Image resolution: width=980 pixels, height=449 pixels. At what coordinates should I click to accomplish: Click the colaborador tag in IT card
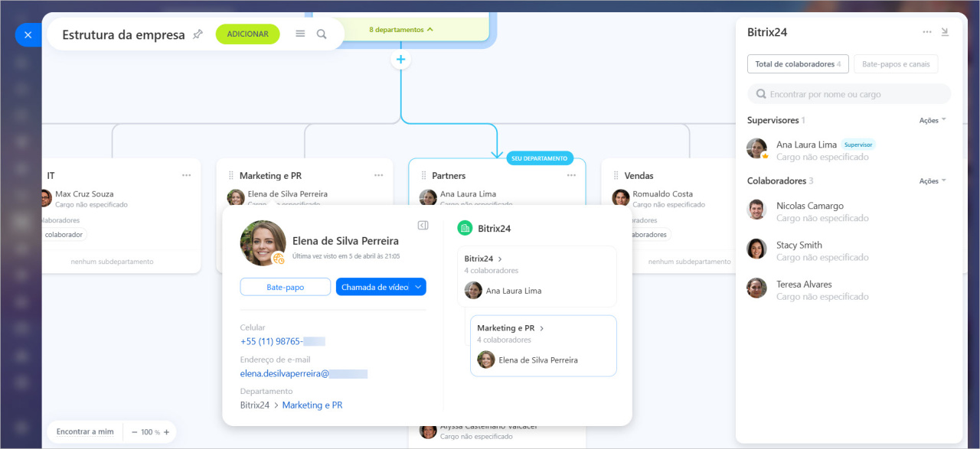(64, 235)
